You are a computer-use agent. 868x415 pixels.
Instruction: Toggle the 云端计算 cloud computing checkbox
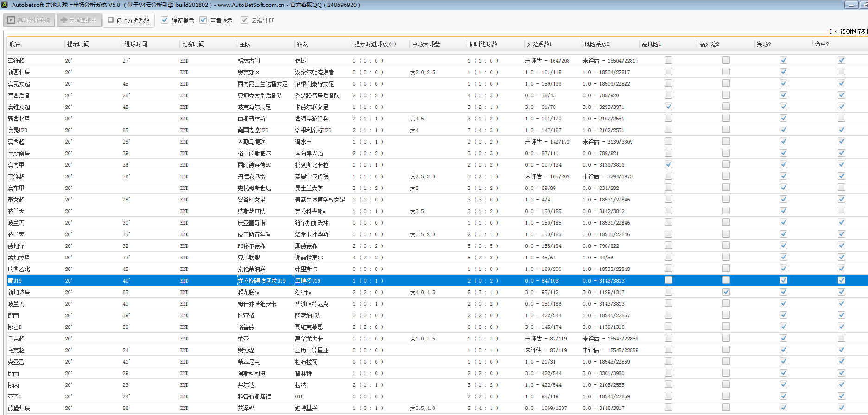click(x=244, y=20)
